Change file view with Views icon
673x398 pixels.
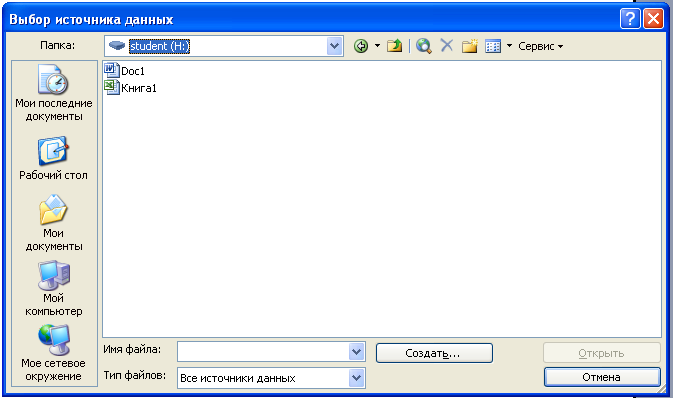tap(493, 46)
